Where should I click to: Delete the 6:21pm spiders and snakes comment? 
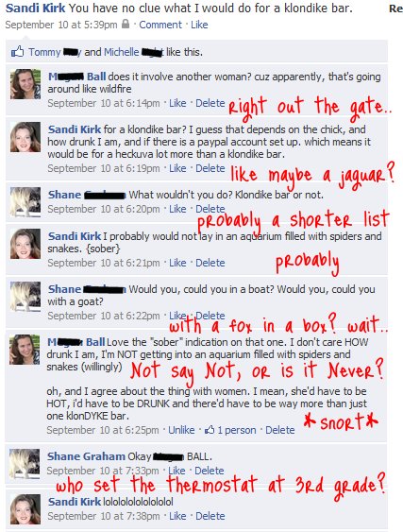210,263
